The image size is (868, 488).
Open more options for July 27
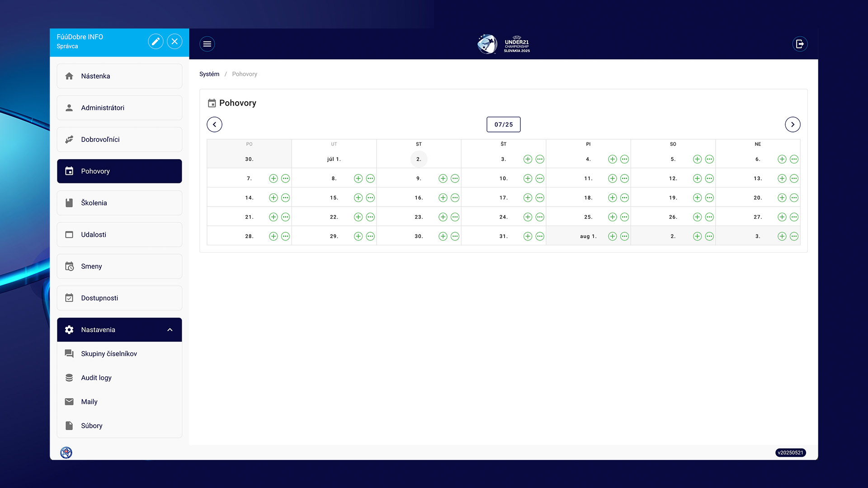click(794, 217)
